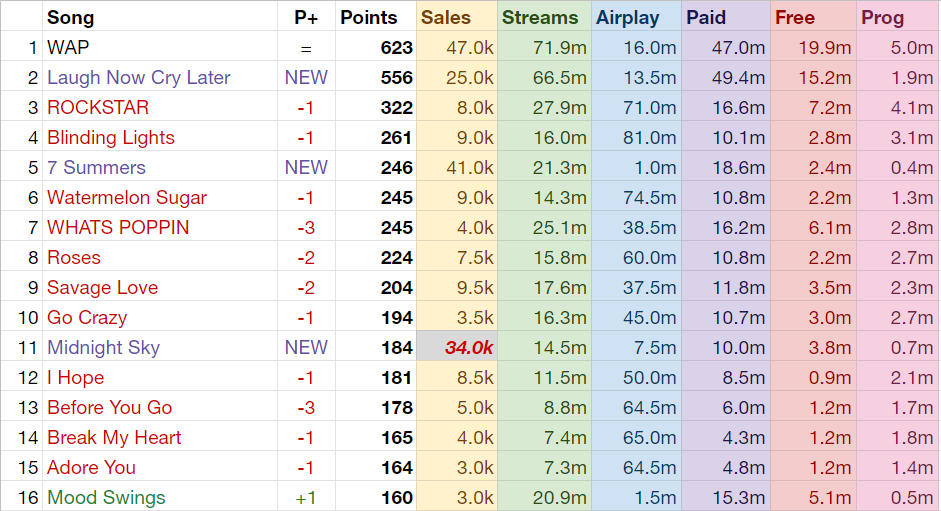941x511 pixels.
Task: Click the highlighted 34.0k sales cell
Action: (x=457, y=348)
